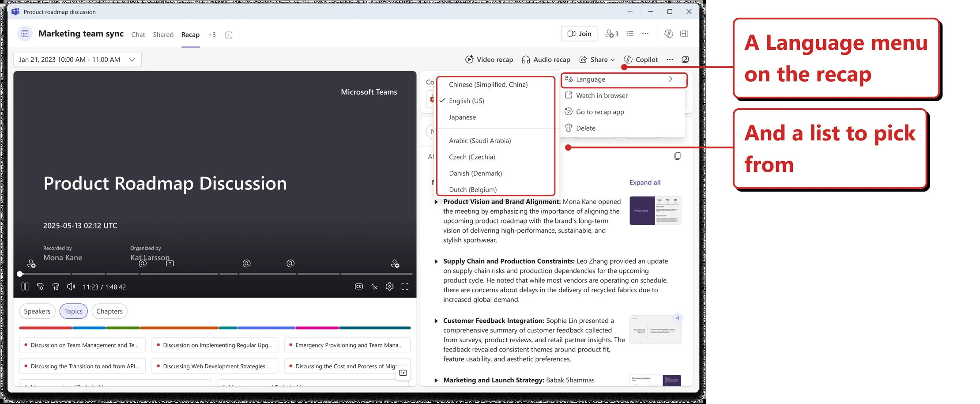Screen dimensions: 980x404
Task: Show the Speakers view
Action: pos(37,311)
